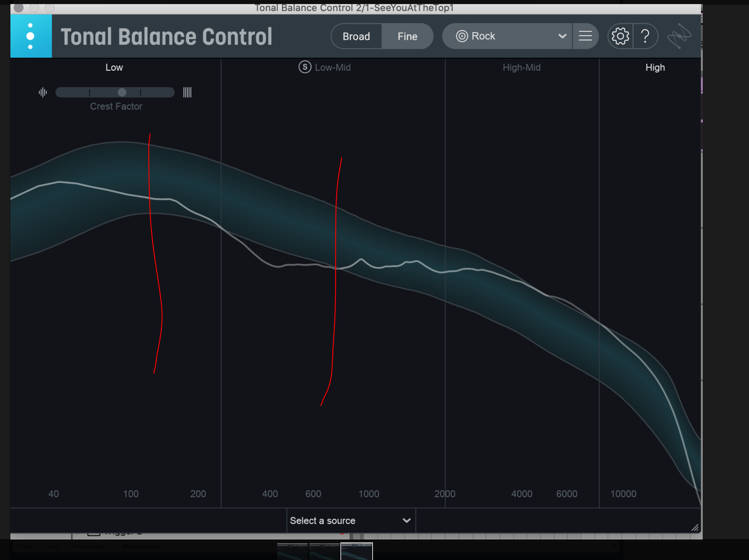Click the high crest factor bars icon
The width and height of the screenshot is (749, 560).
(187, 92)
